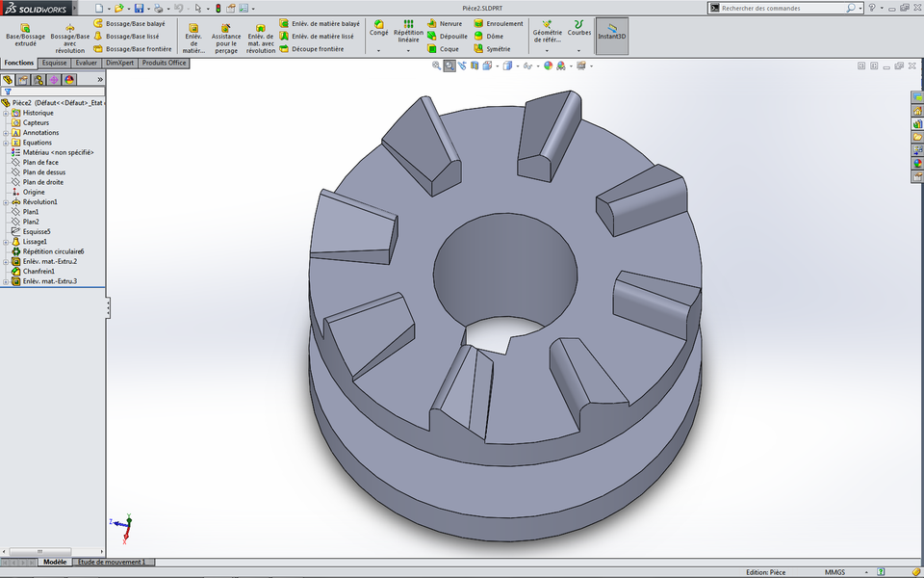The image size is (924, 578).
Task: Open the Evaluer ribbon tab
Action: 87,63
